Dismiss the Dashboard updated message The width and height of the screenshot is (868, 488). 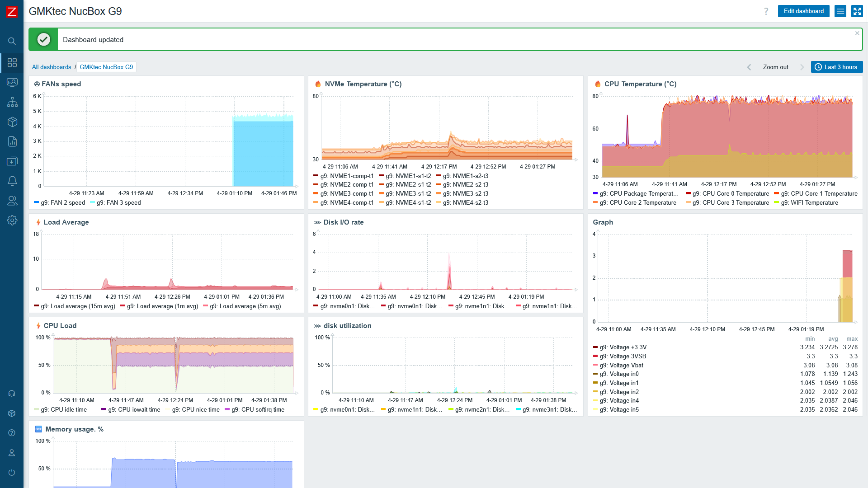click(x=857, y=33)
